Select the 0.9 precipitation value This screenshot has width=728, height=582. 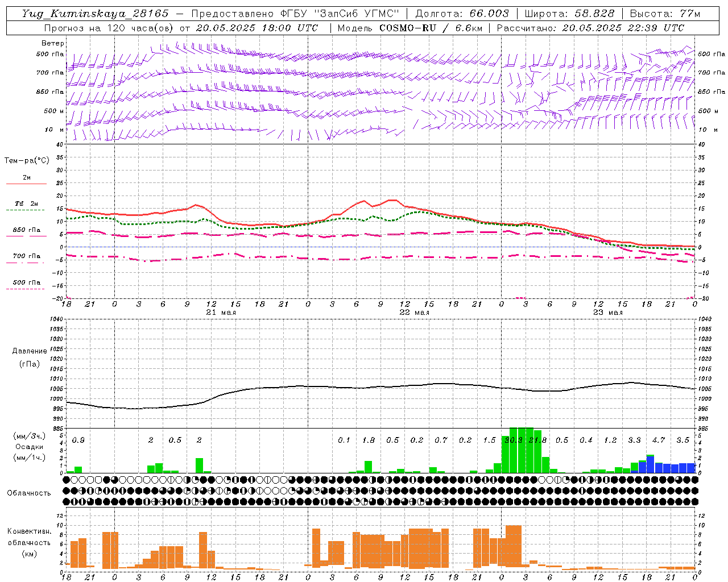(x=78, y=440)
